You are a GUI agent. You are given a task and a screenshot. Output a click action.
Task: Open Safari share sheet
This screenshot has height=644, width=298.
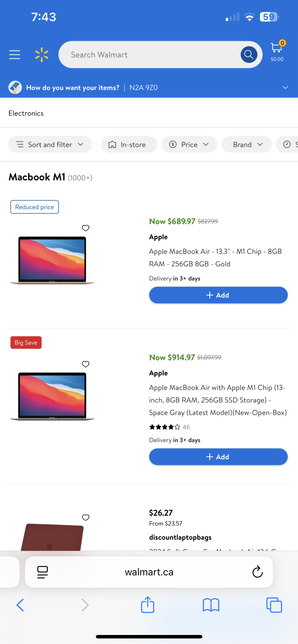(x=148, y=605)
